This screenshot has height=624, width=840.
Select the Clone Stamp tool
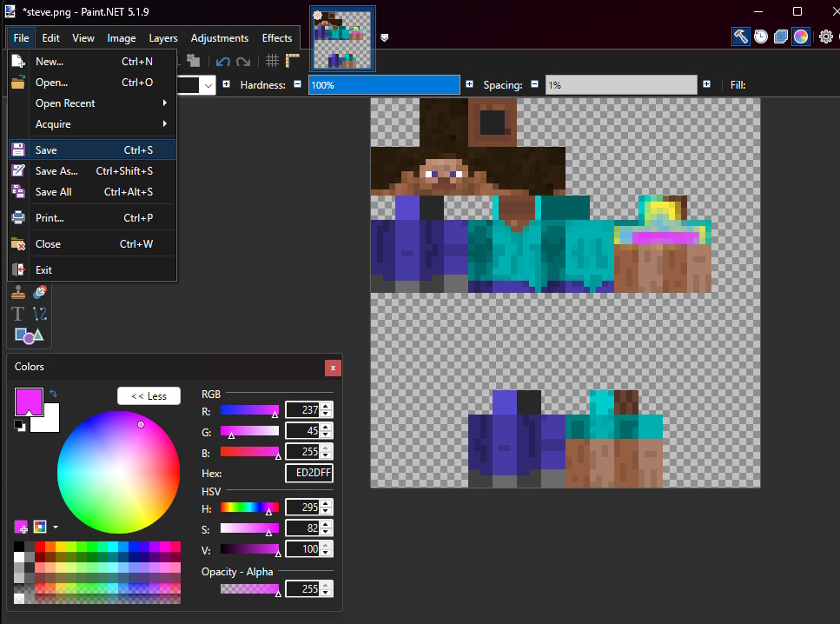[17, 293]
